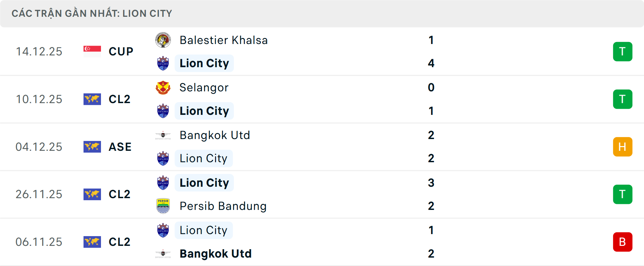Click the Persib Bandung team crest
The width and height of the screenshot is (644, 266).
click(x=163, y=206)
